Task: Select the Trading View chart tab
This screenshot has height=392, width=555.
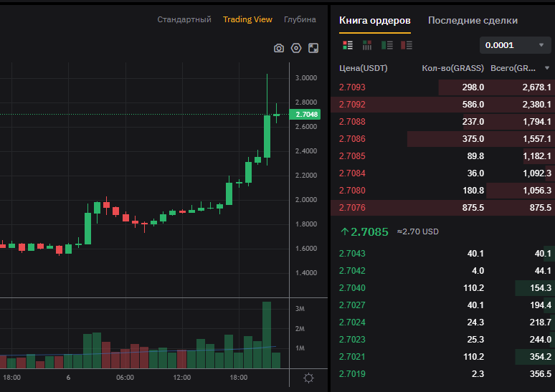Action: pos(247,19)
